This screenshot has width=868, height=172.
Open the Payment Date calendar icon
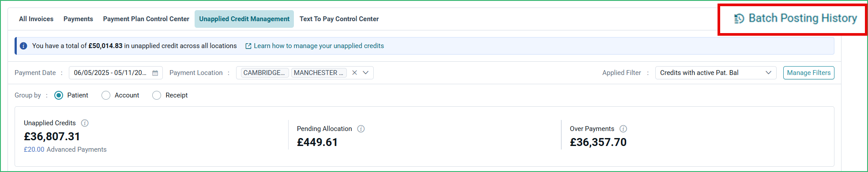(155, 73)
